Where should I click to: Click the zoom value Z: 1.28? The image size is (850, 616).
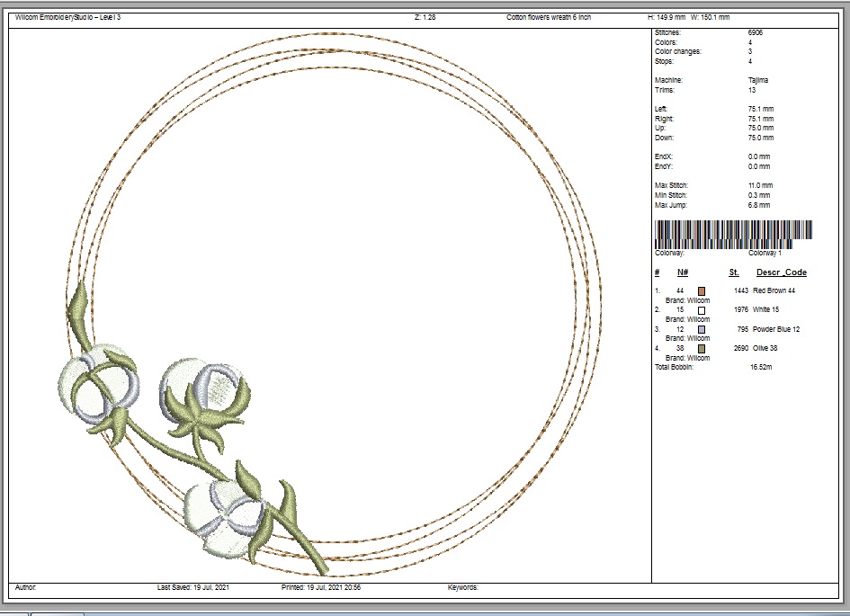click(425, 18)
